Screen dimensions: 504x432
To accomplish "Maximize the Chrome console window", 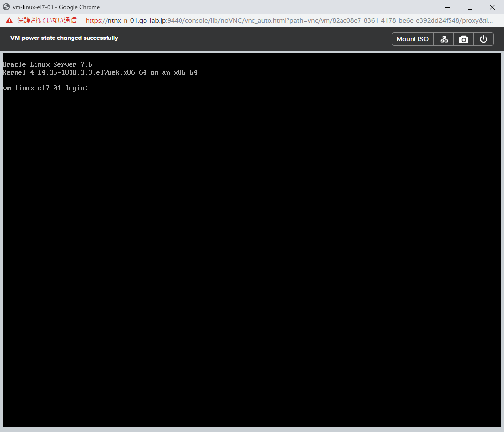I will [x=469, y=7].
